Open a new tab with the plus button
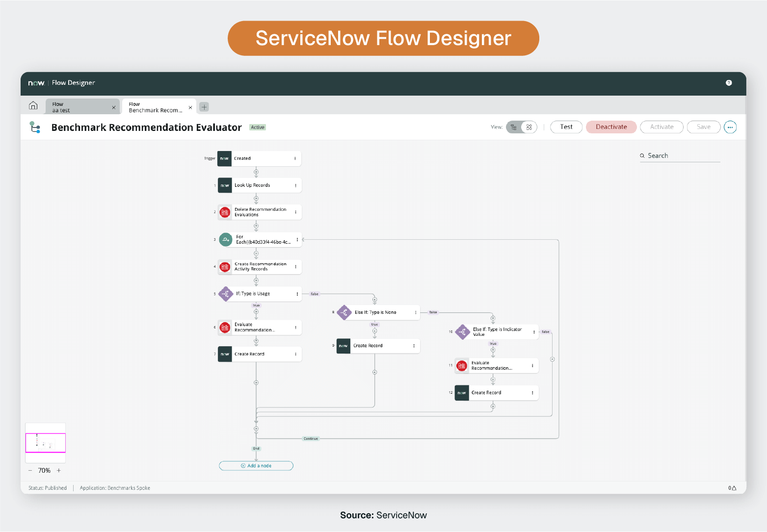Viewport: 767px width, 532px height. [204, 106]
